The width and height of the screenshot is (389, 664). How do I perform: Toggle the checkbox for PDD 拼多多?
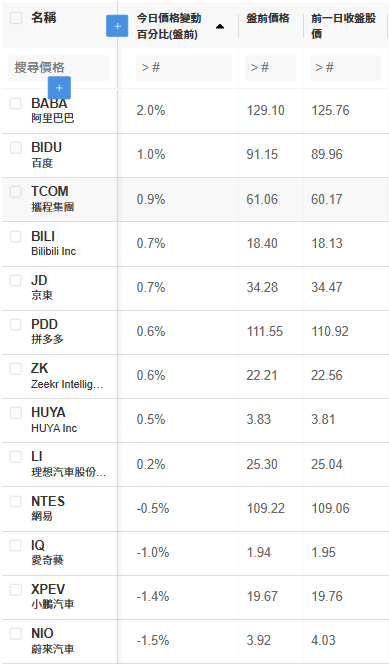(16, 324)
